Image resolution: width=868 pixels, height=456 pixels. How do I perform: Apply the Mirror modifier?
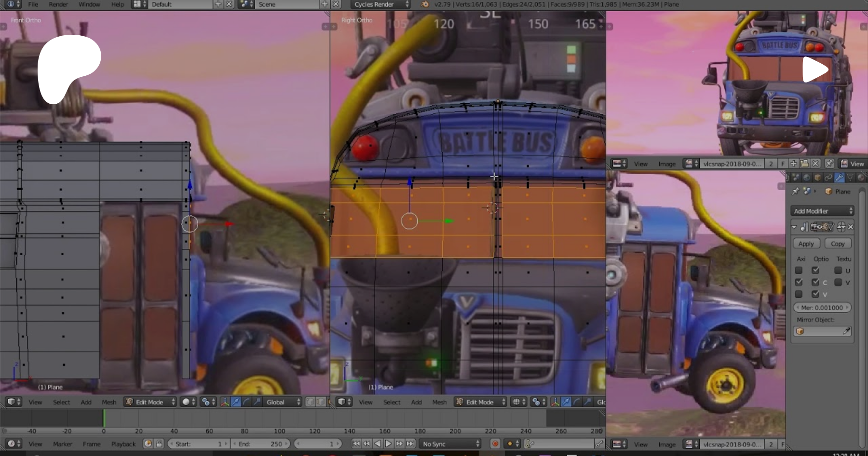click(806, 244)
